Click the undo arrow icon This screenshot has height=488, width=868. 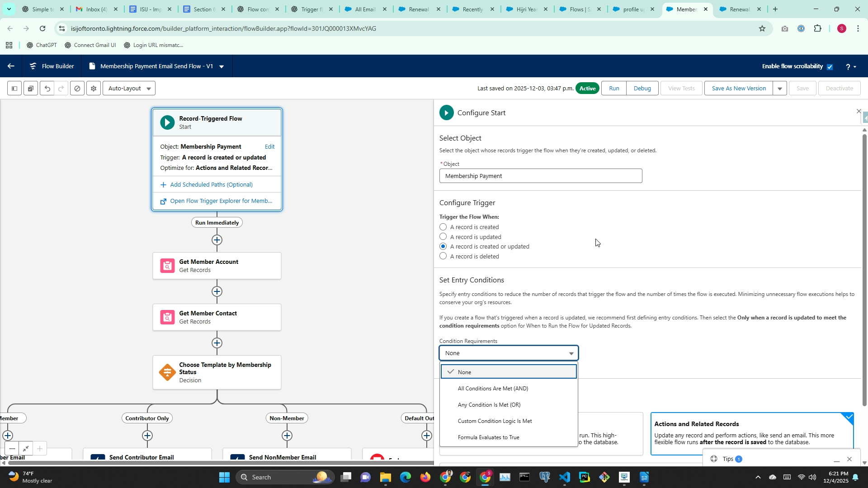pos(47,89)
